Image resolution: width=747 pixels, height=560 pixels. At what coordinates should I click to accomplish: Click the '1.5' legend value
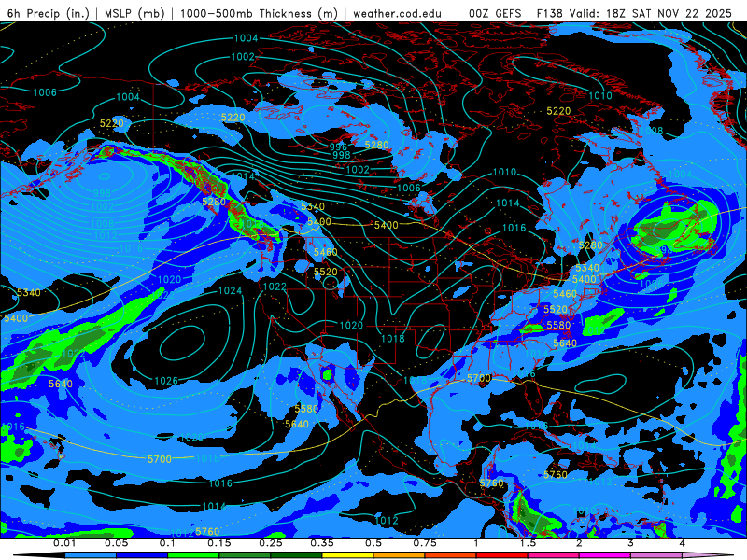tap(528, 543)
